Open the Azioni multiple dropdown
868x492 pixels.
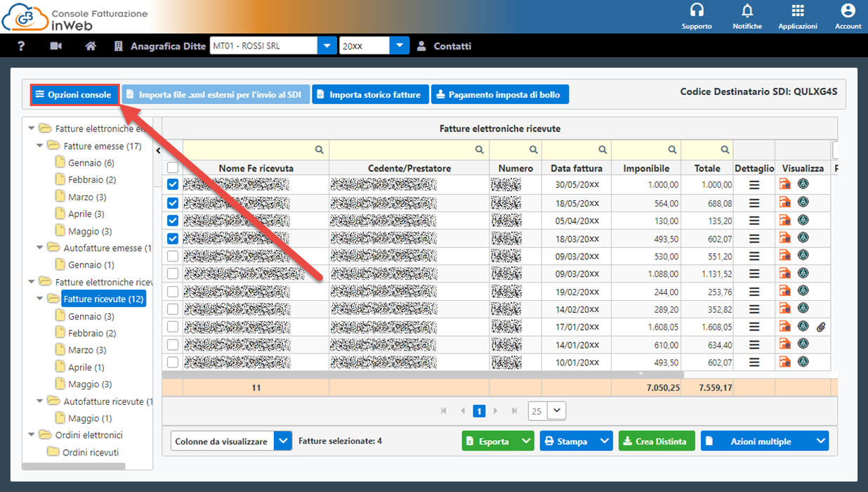pyautogui.click(x=765, y=441)
